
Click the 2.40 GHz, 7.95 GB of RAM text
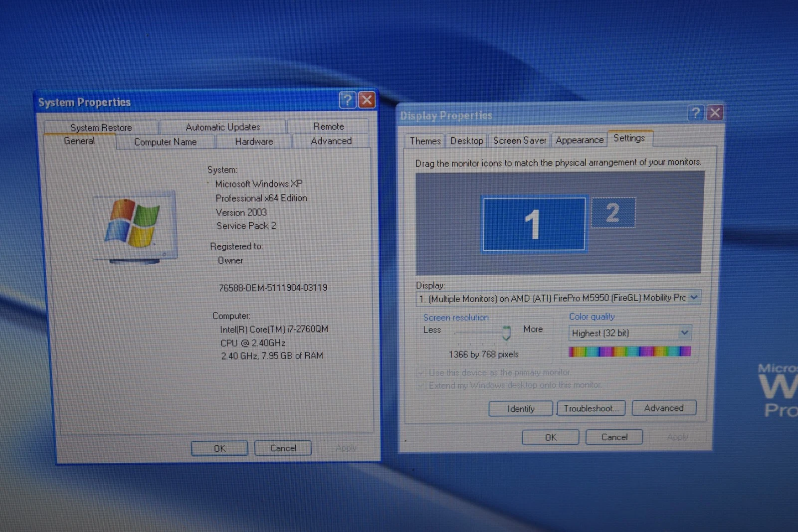(272, 356)
